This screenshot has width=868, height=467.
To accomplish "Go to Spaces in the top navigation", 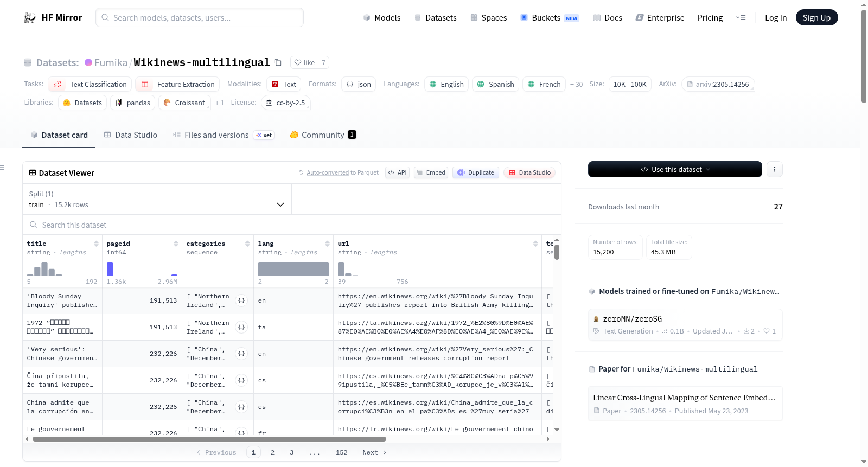I will click(x=489, y=18).
